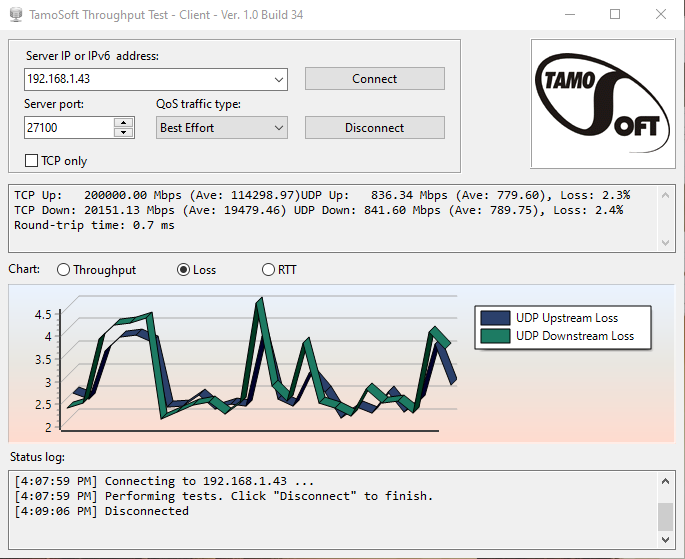Click the TamoSoft app icon in title bar
The image size is (685, 559).
click(x=15, y=14)
